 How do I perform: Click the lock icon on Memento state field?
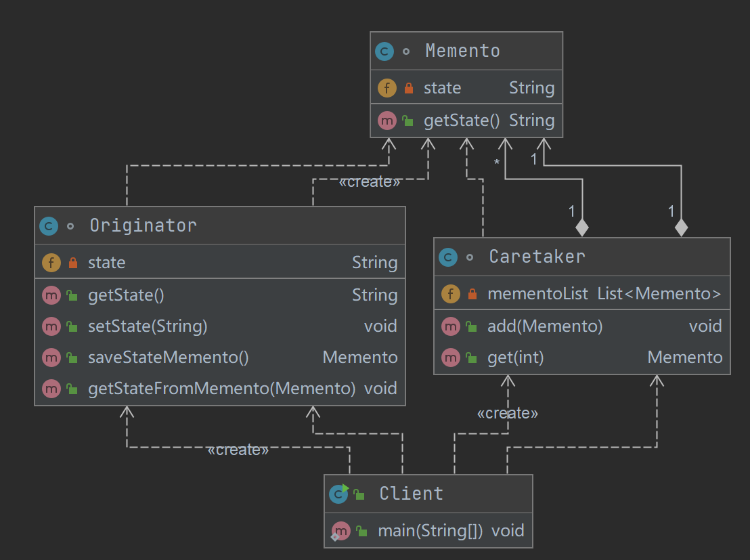pos(408,88)
